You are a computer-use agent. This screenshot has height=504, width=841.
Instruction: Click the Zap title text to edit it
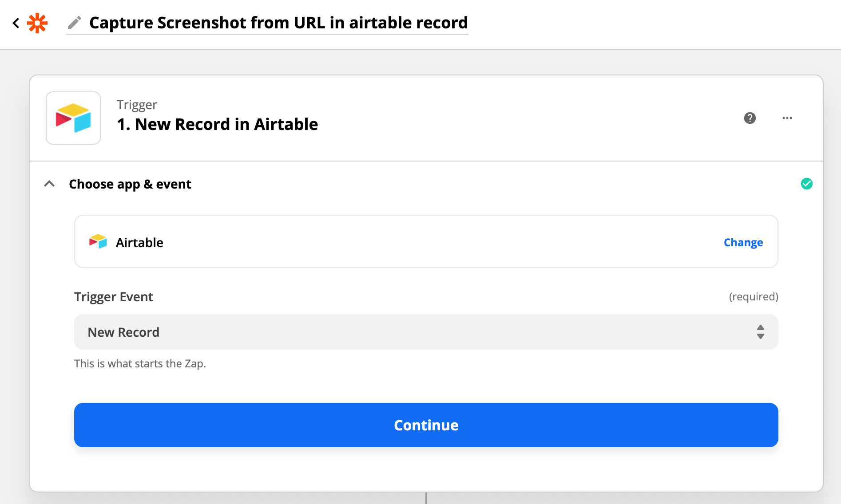[x=278, y=23]
